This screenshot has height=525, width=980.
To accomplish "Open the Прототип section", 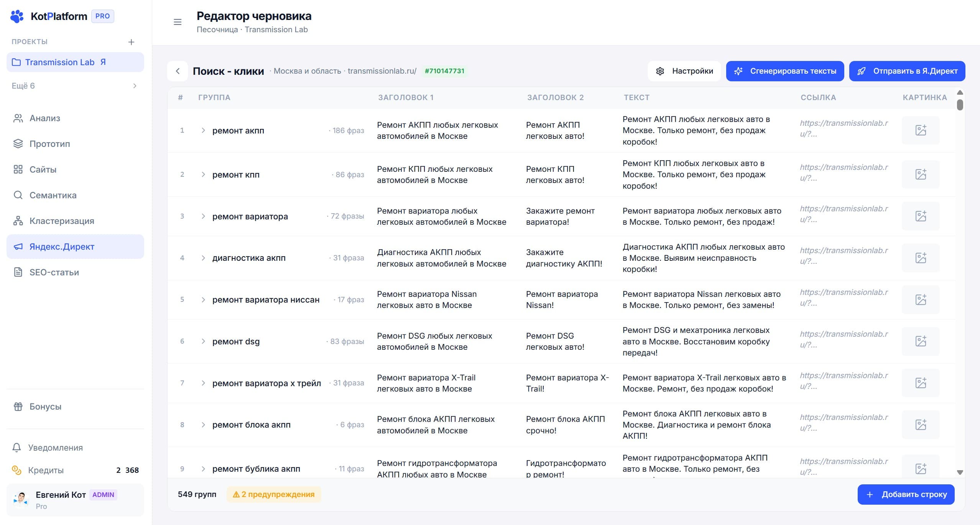I will click(x=75, y=144).
